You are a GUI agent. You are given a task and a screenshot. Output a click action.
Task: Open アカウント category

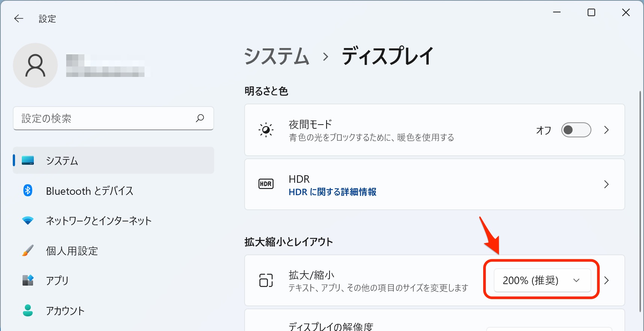pyautogui.click(x=113, y=310)
